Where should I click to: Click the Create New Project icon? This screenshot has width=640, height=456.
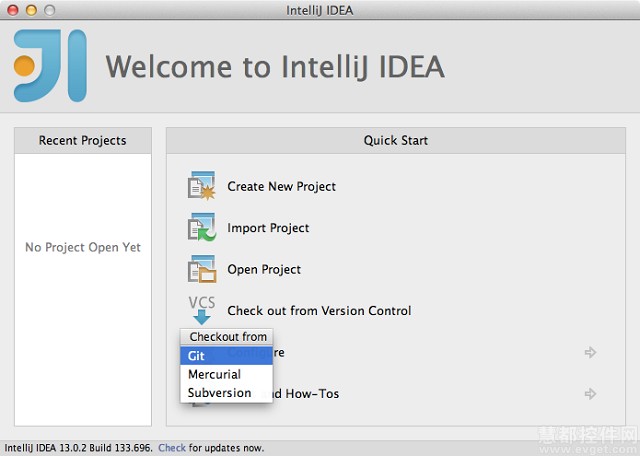(202, 186)
